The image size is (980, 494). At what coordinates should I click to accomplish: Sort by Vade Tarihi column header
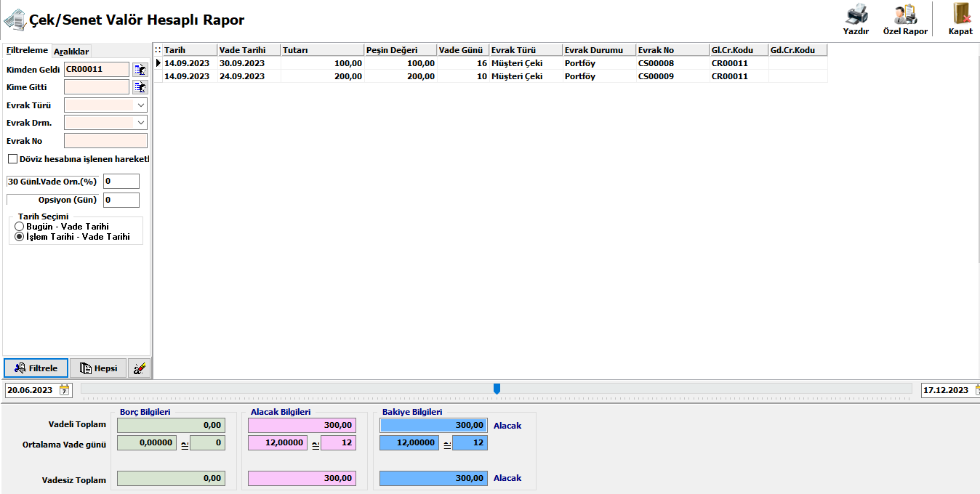[249, 50]
